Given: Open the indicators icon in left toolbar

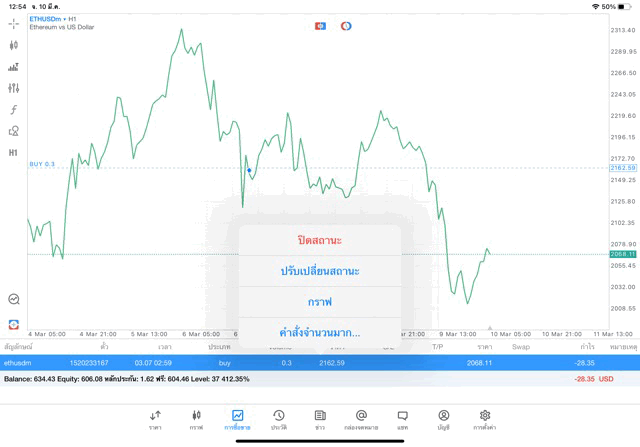Looking at the screenshot, I should click(x=13, y=67).
